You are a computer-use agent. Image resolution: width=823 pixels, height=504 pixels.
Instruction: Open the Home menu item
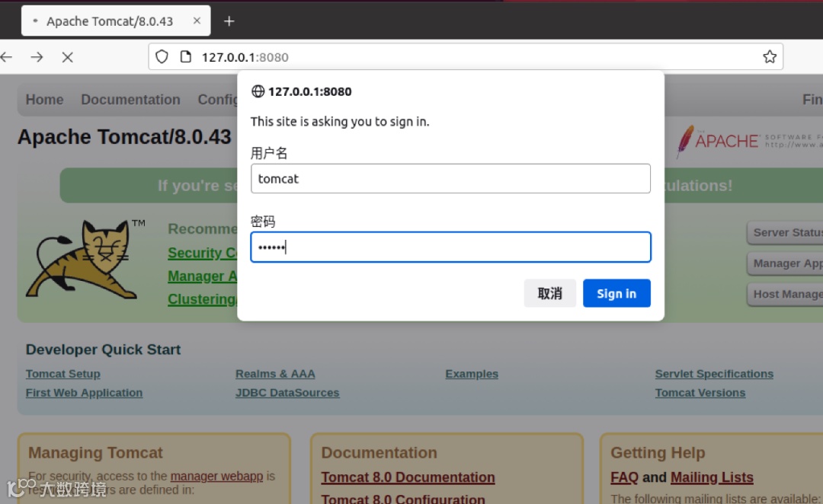click(x=45, y=100)
